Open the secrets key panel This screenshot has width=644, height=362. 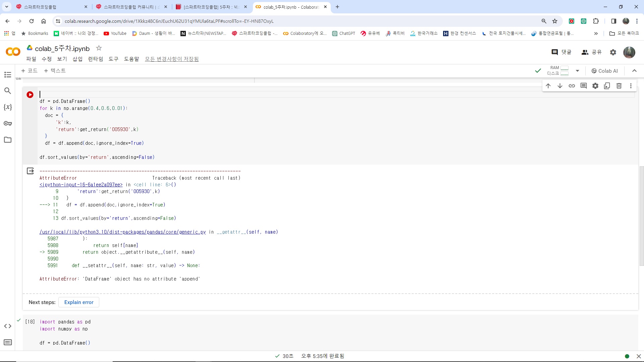[8, 123]
